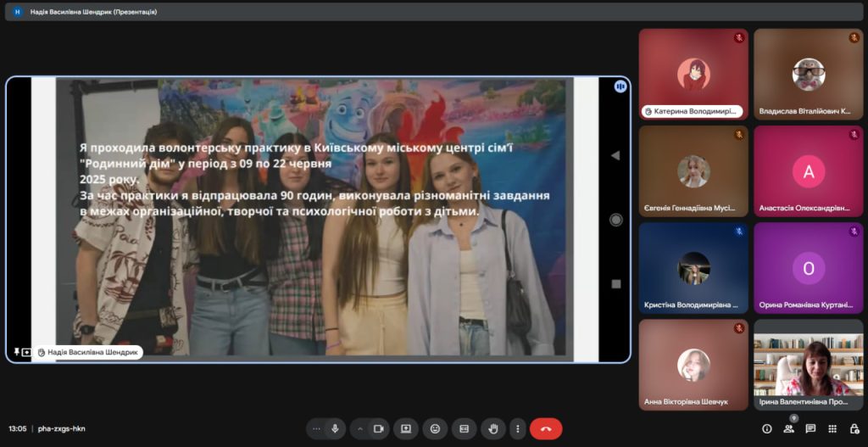Image resolution: width=868 pixels, height=447 pixels.
Task: Click meeting code pha-zxgs-hkn
Action: pyautogui.click(x=62, y=429)
